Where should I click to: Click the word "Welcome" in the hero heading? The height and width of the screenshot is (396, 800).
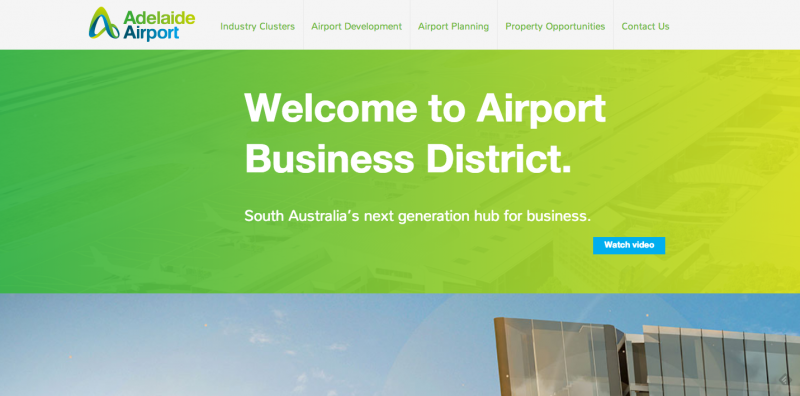331,108
